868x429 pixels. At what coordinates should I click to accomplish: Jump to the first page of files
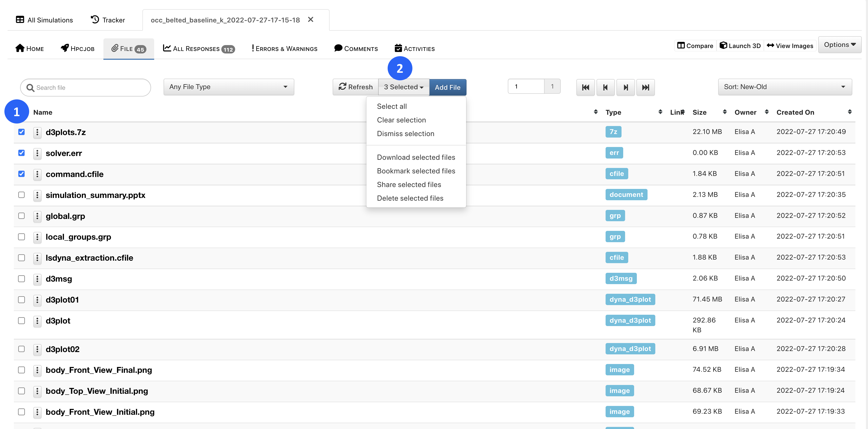pos(585,88)
